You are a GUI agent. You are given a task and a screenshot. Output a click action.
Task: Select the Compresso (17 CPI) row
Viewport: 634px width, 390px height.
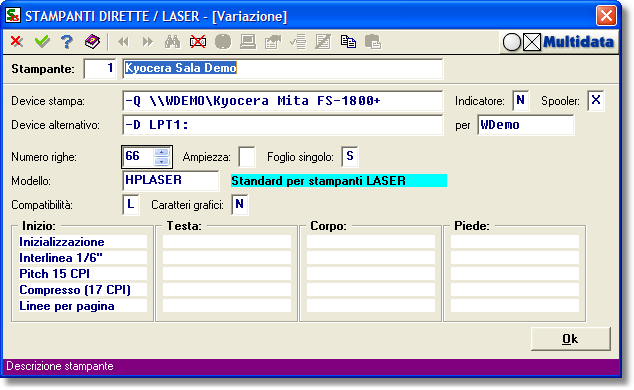pyautogui.click(x=82, y=290)
